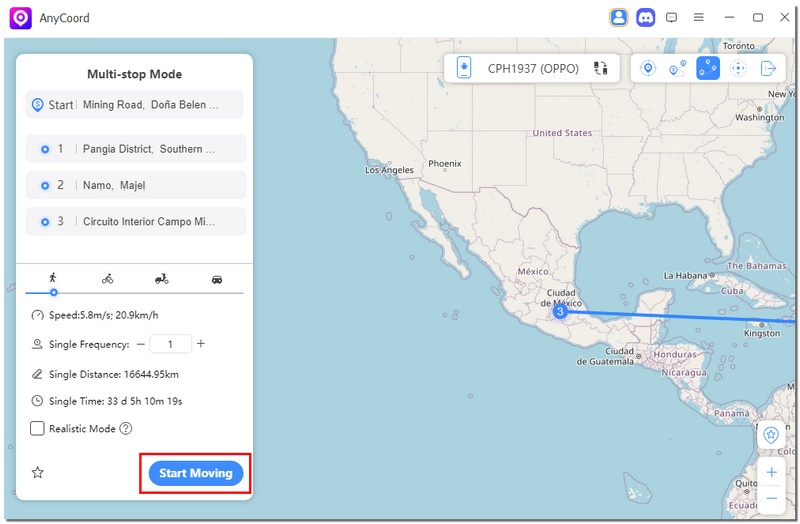The height and width of the screenshot is (524, 800).
Task: Decrease Single Frequency with minus button
Action: (x=141, y=344)
